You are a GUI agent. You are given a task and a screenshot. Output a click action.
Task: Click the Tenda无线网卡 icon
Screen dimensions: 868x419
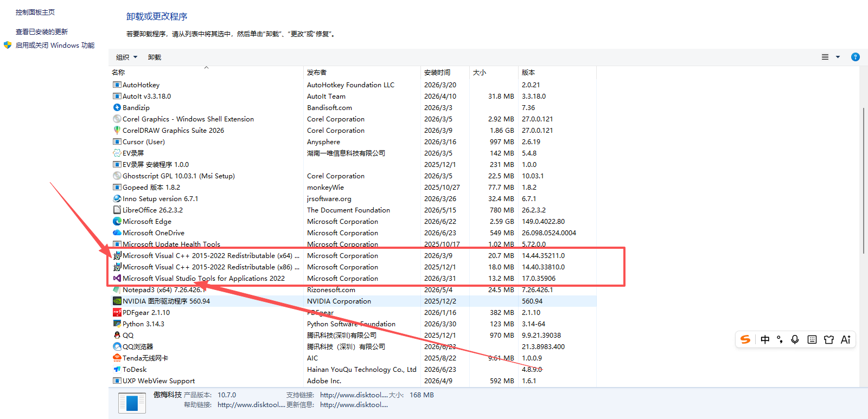(117, 358)
